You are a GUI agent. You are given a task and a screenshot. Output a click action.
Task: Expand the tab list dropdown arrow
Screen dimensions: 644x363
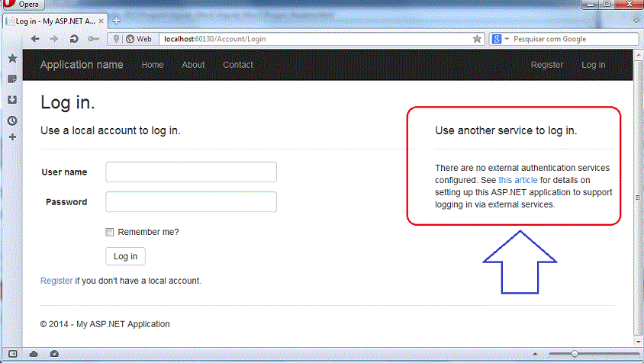click(x=636, y=21)
